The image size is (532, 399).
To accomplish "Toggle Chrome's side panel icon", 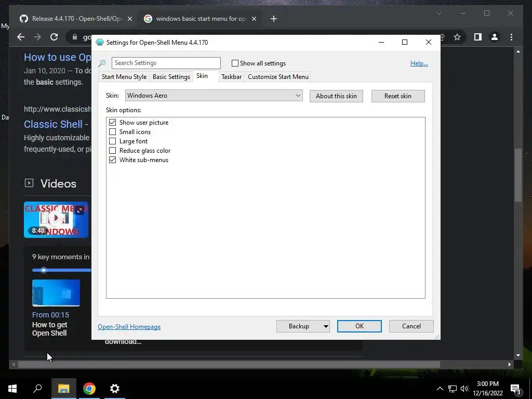I will [478, 37].
